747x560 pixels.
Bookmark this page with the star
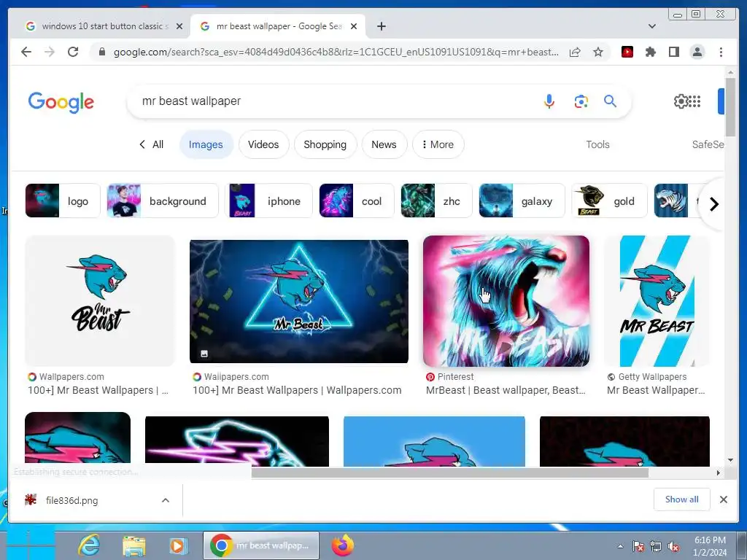coord(598,52)
